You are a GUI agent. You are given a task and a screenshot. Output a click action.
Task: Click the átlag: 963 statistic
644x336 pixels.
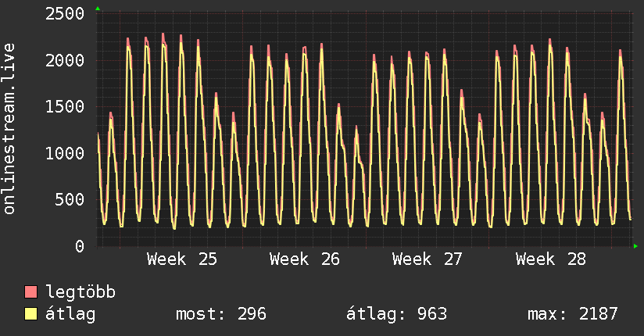point(397,314)
